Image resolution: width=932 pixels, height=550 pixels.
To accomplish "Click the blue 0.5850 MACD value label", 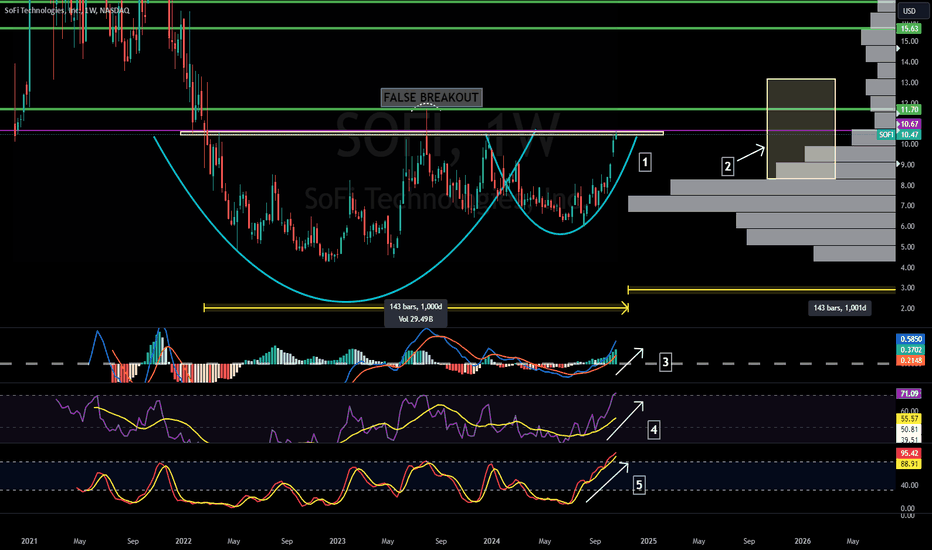I will click(x=909, y=340).
